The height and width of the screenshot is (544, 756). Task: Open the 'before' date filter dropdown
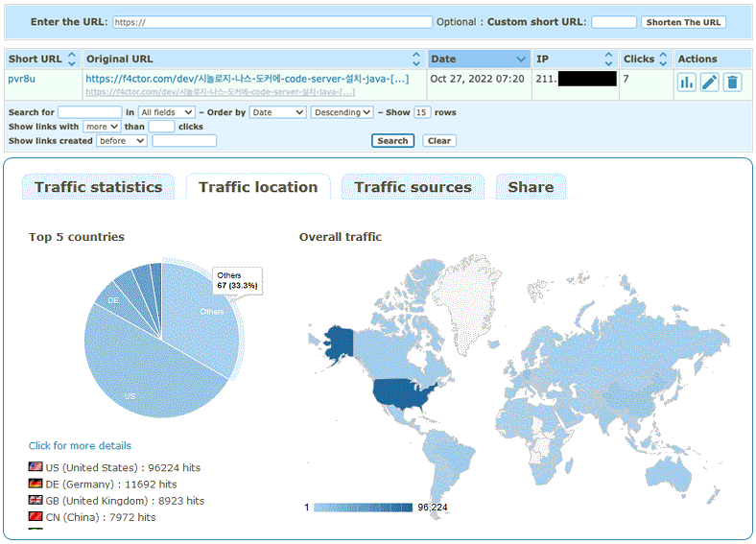(122, 141)
